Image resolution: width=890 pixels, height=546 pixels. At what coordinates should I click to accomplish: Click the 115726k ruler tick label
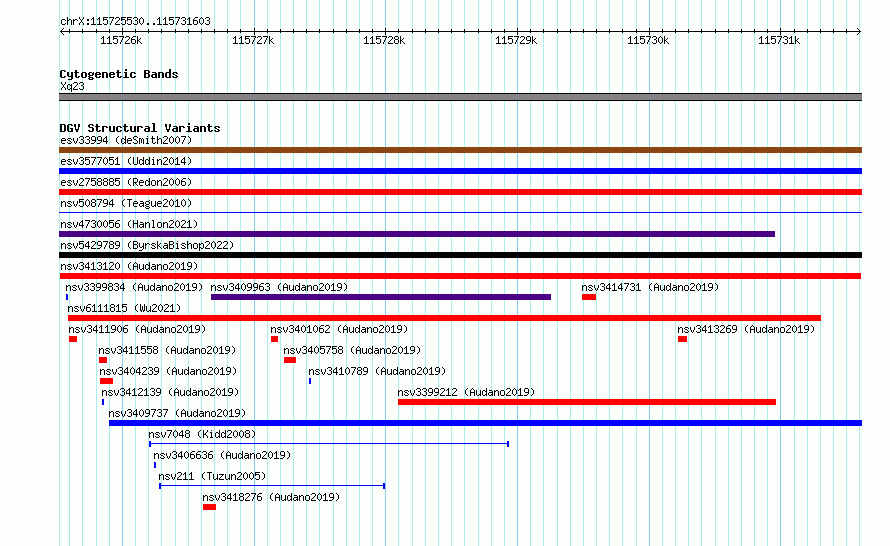121,40
